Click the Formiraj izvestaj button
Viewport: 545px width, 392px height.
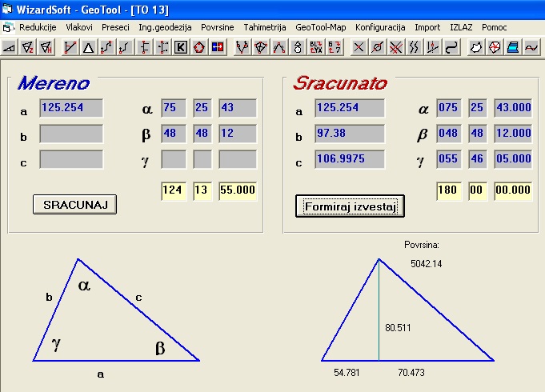pos(350,206)
